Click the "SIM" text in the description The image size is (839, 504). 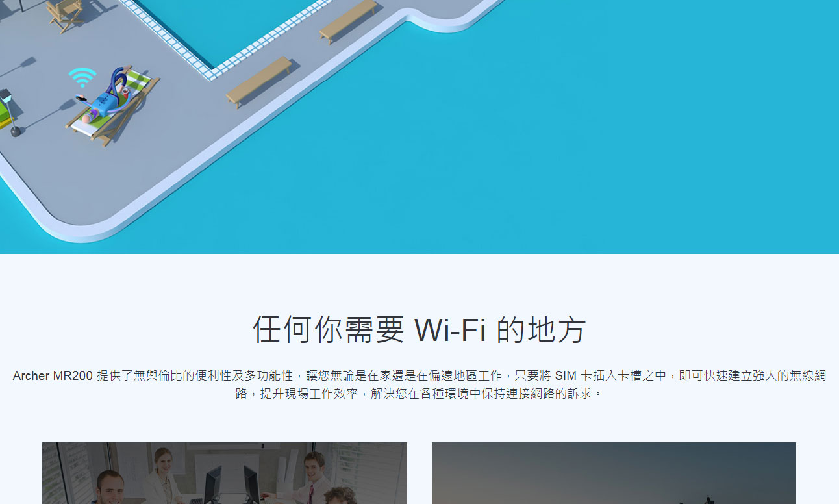point(566,375)
